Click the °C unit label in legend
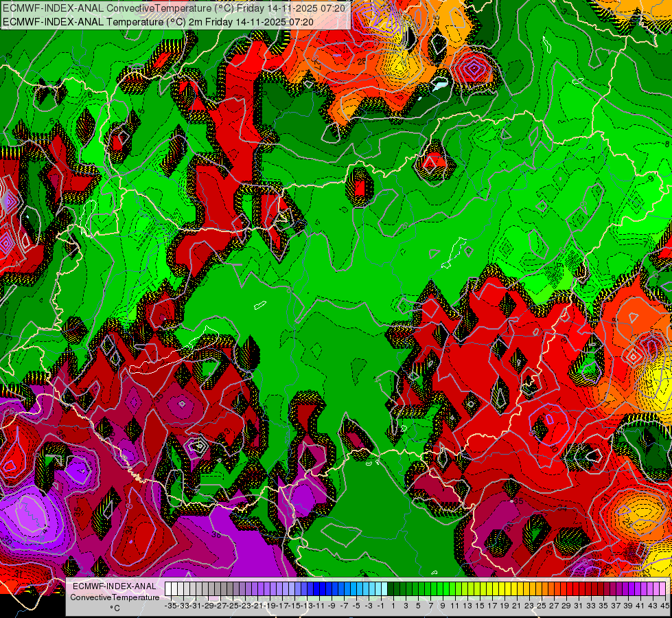The height and width of the screenshot is (618, 672). [115, 608]
